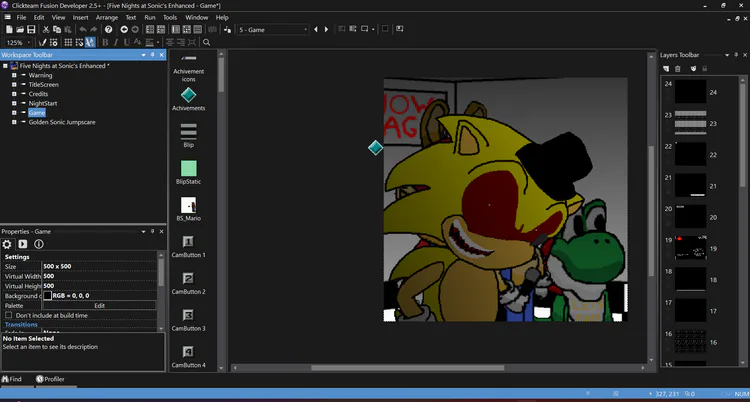Viewport: 750px width, 402px height.
Task: Click the Find button at bottom
Action: pos(12,379)
